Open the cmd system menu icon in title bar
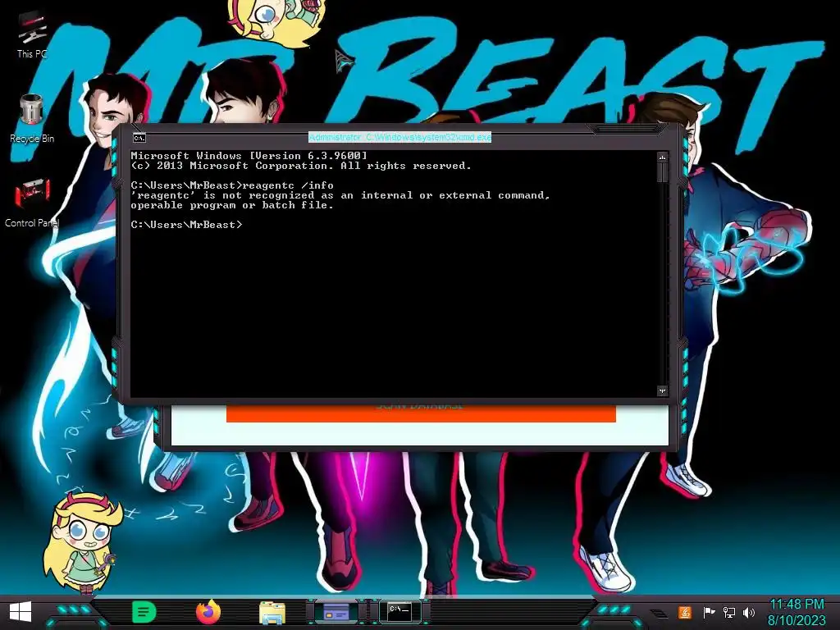 [x=139, y=138]
